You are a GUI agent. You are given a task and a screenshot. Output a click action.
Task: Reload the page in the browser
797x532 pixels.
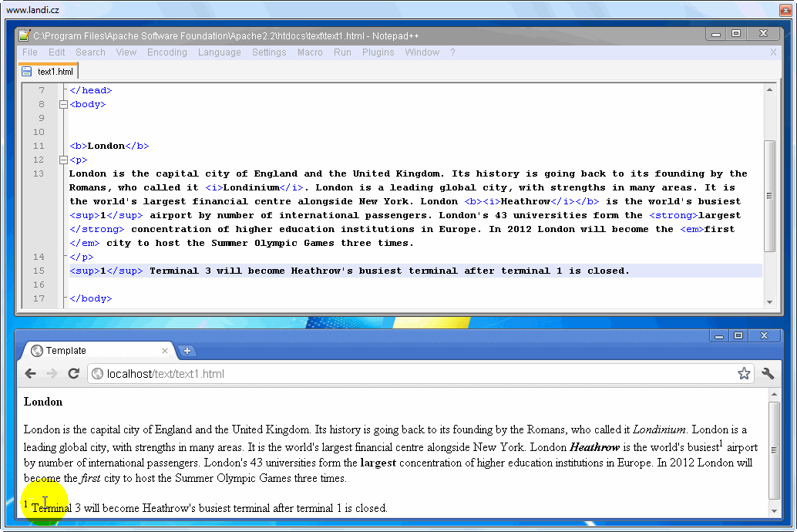pos(74,374)
